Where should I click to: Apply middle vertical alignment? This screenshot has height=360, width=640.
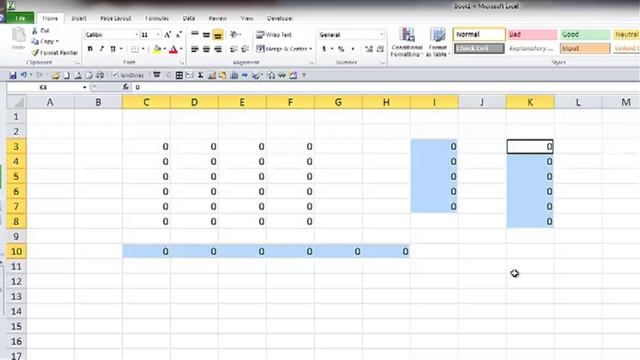pos(206,35)
